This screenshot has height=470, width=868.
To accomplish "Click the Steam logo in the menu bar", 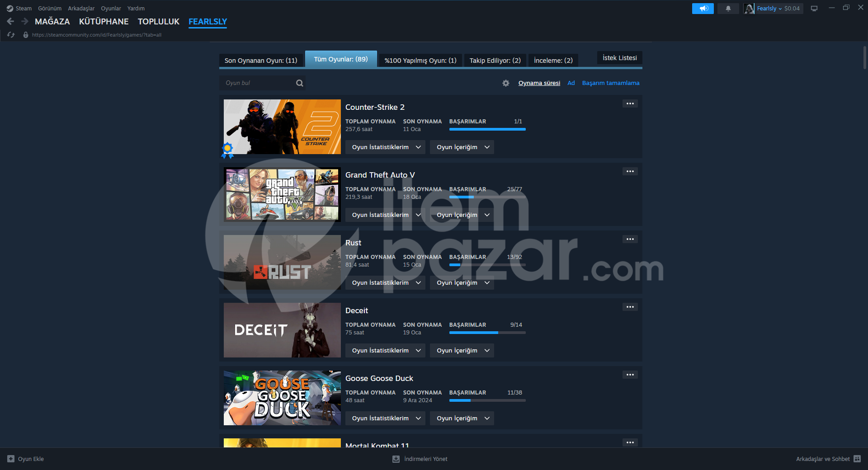I will (x=10, y=9).
